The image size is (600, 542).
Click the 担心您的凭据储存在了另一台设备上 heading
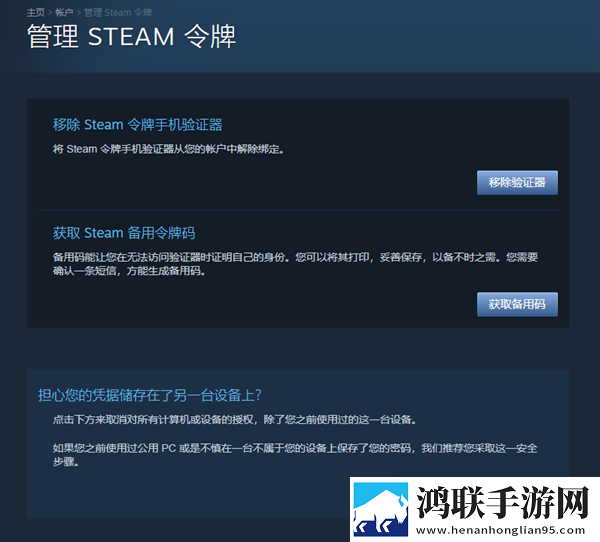[x=150, y=395]
